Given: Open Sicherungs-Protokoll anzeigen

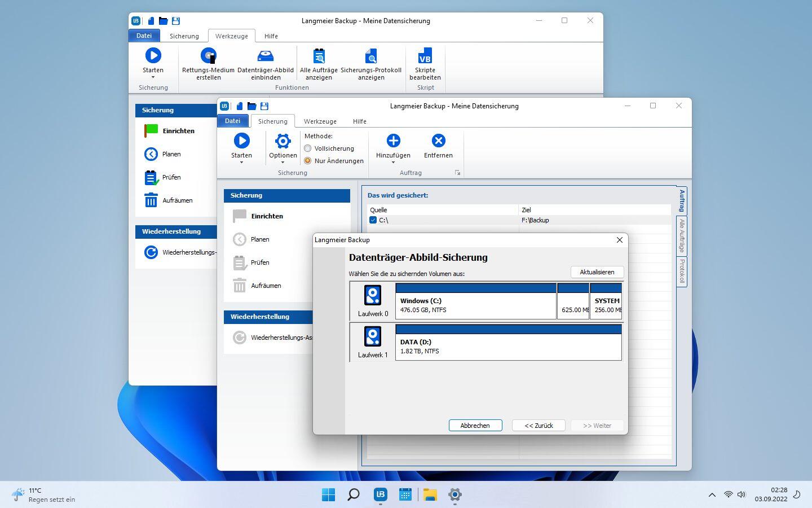Looking at the screenshot, I should point(371,56).
